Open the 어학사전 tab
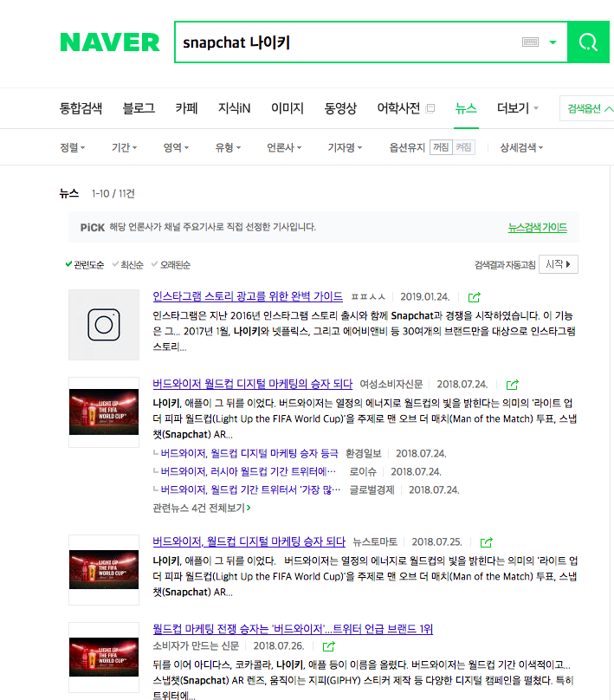 [398, 108]
